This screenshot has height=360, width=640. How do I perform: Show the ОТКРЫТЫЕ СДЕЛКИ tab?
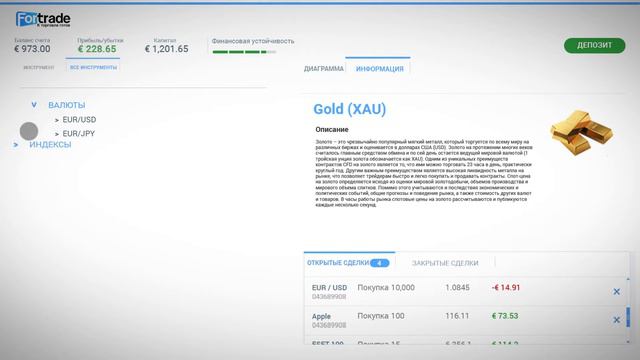338,263
